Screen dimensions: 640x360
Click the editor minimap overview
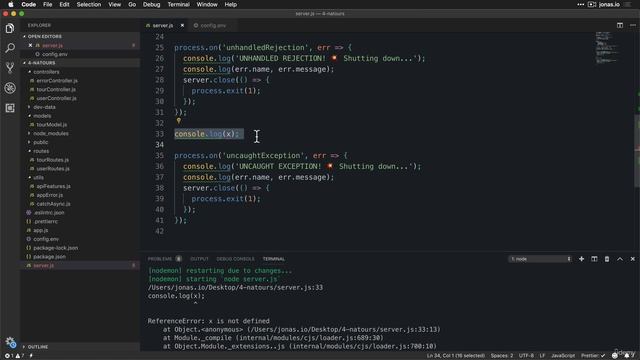(x=607, y=48)
